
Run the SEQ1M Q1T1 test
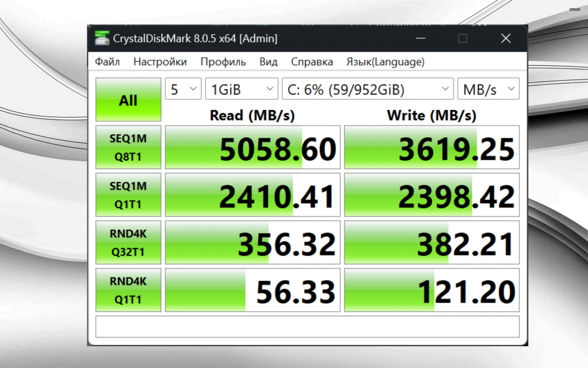pos(128,195)
